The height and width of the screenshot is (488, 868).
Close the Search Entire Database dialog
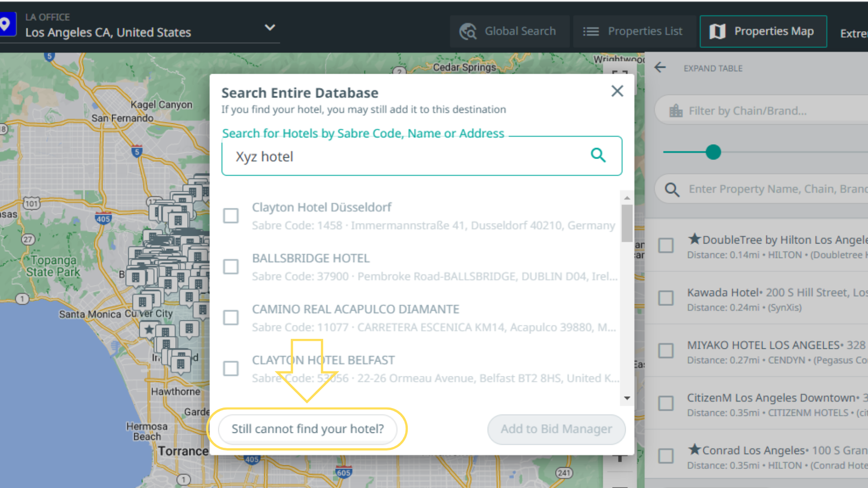pyautogui.click(x=617, y=91)
